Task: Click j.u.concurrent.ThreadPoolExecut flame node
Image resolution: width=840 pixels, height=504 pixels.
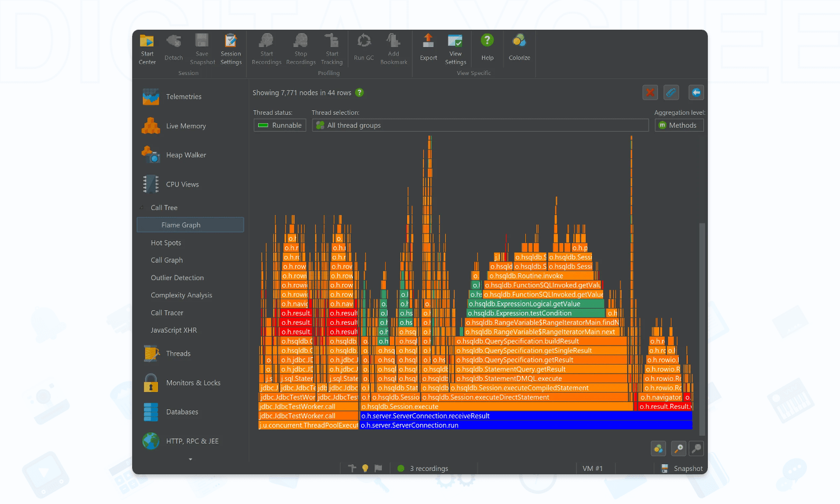Action: click(309, 426)
